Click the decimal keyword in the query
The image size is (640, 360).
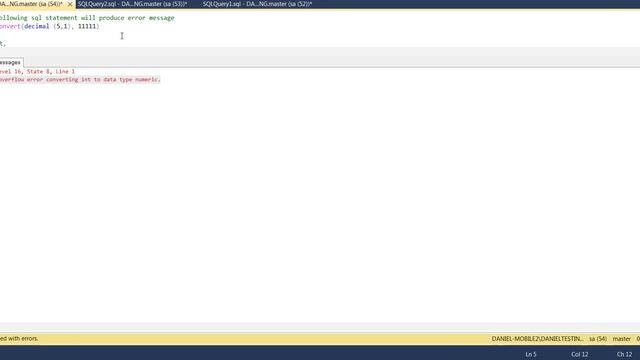click(36, 26)
